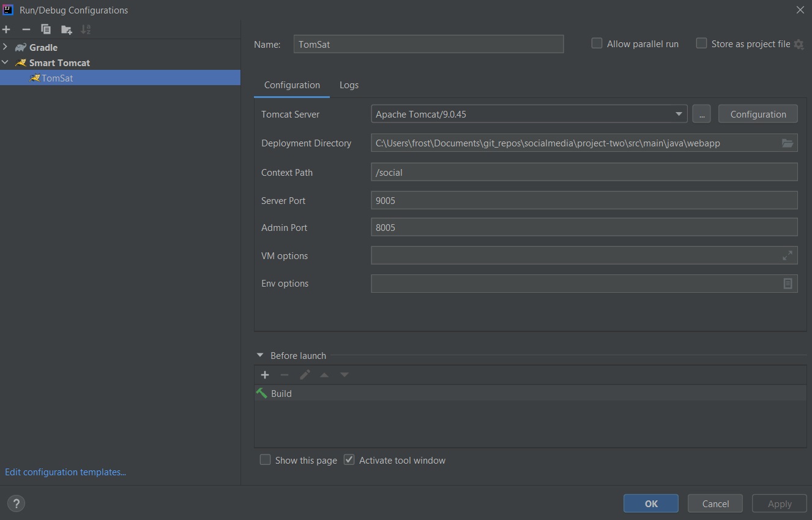Expand the VM options editor
Image resolution: width=812 pixels, height=520 pixels.
tap(788, 255)
